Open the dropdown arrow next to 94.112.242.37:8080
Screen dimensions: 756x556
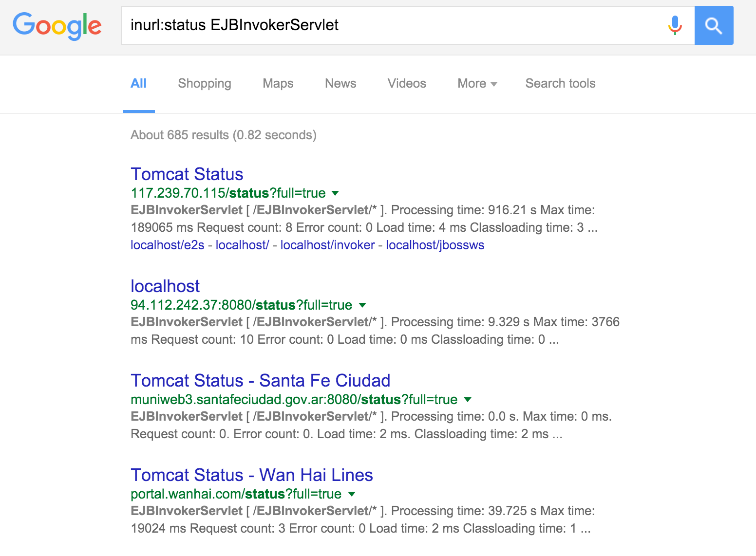point(362,305)
